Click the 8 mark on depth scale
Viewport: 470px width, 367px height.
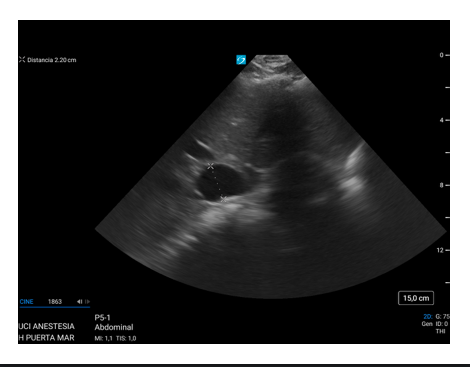tap(442, 185)
